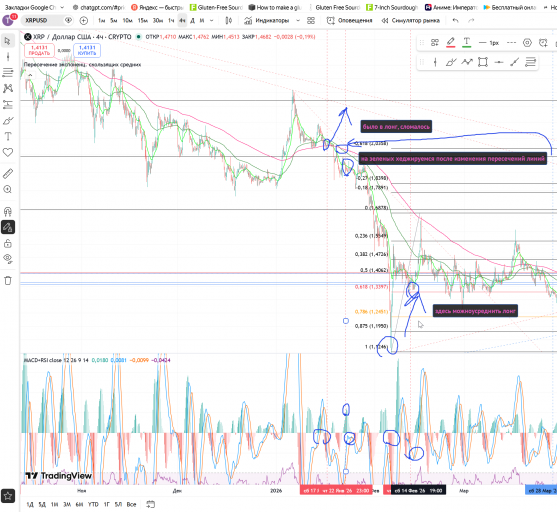Select horizontal line in favorites toolbar

pos(499,63)
